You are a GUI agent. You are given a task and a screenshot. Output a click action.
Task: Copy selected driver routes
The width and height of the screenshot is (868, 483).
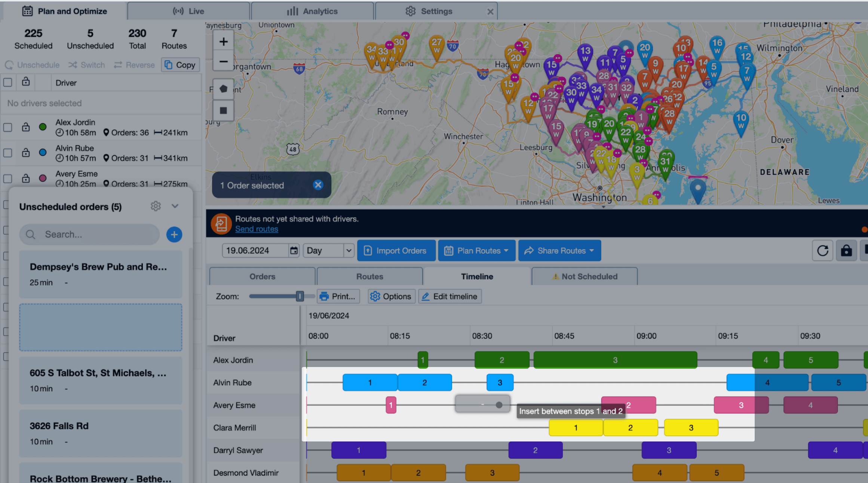point(180,64)
